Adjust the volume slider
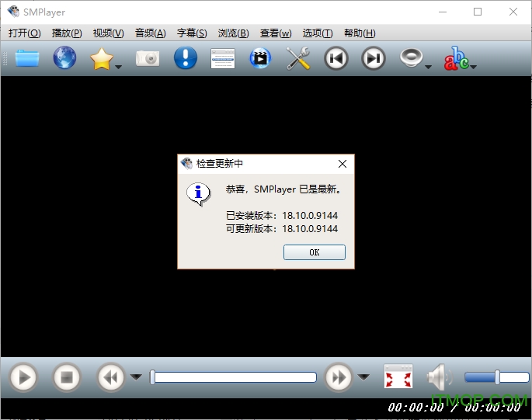This screenshot has width=532, height=420. coord(497,377)
